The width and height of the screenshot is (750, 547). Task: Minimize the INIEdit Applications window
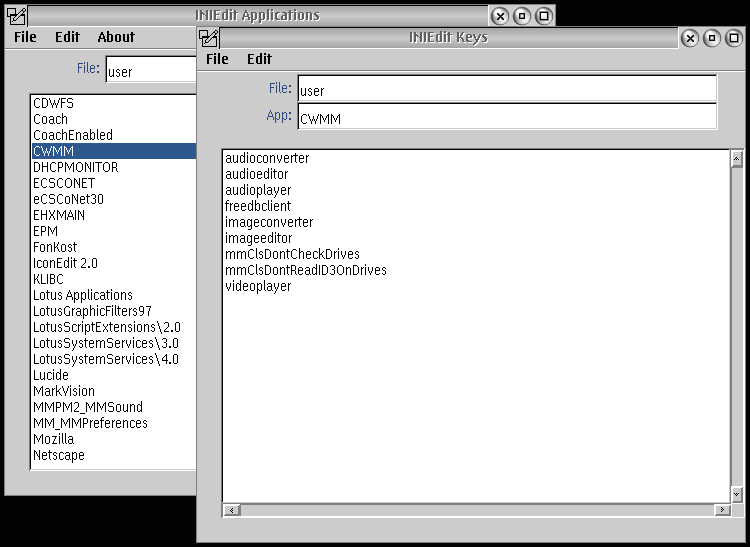tap(522, 17)
